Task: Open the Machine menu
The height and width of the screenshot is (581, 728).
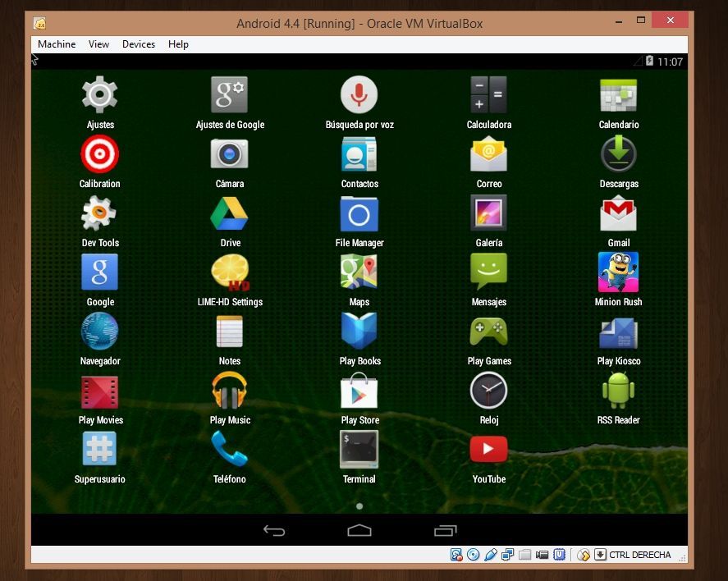Action: [x=57, y=44]
